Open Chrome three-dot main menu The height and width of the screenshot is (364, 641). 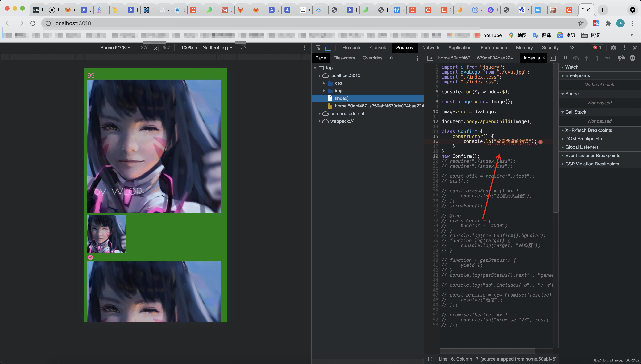point(632,23)
